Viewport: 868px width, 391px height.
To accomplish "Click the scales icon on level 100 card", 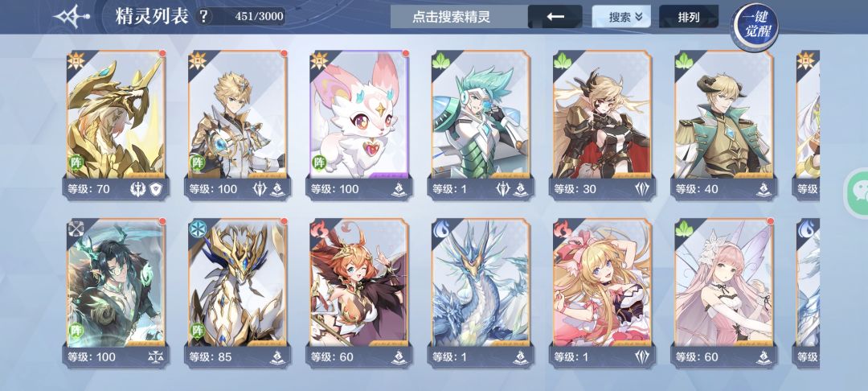I will click(x=154, y=357).
